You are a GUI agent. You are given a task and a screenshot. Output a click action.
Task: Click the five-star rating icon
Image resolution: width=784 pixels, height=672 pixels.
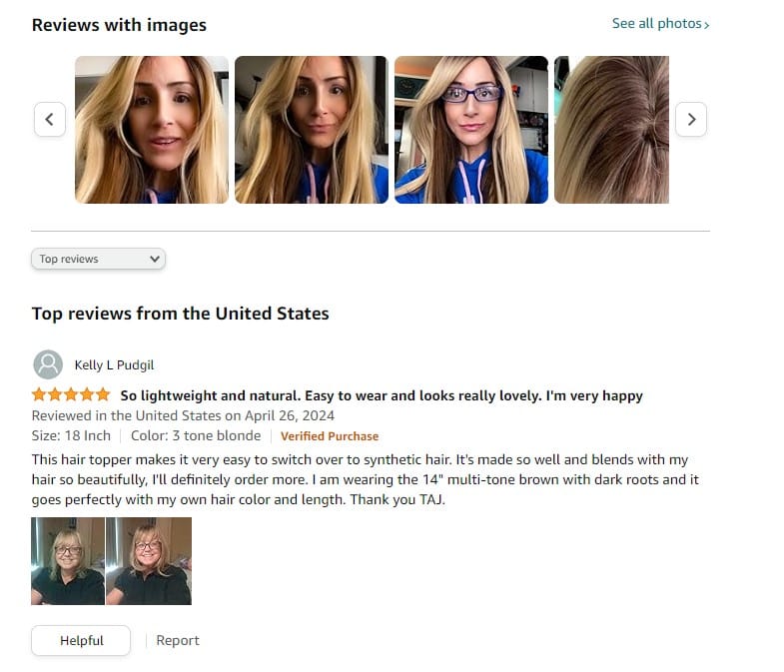71,395
